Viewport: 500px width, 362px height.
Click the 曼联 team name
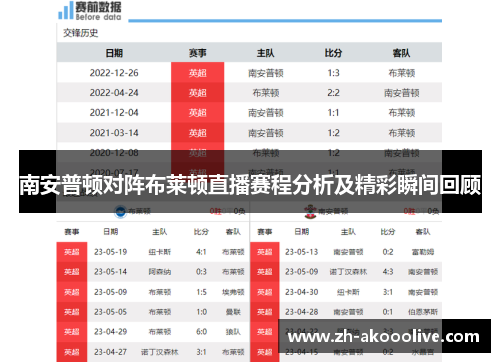[x=233, y=312]
